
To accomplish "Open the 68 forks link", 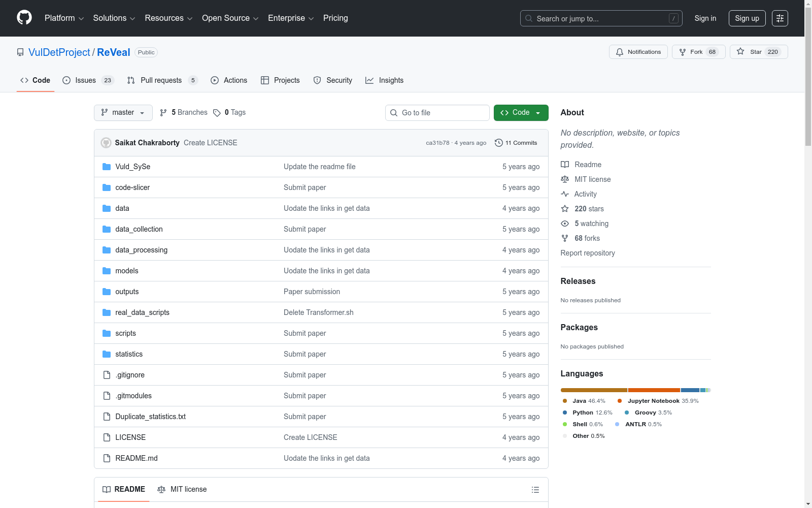I will coord(581,238).
